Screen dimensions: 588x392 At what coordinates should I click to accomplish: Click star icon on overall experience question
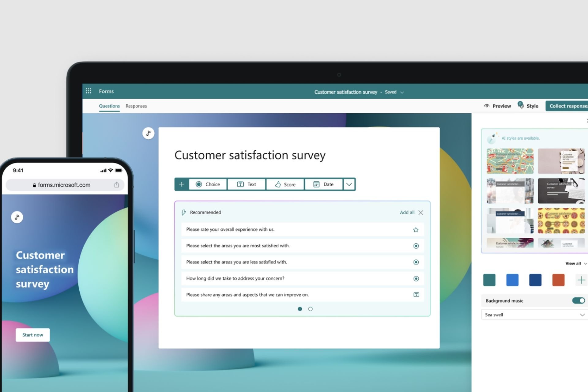click(x=416, y=230)
